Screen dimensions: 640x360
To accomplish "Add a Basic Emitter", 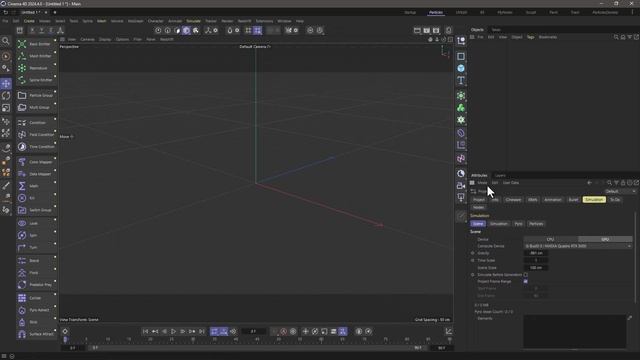I will 36,44.
